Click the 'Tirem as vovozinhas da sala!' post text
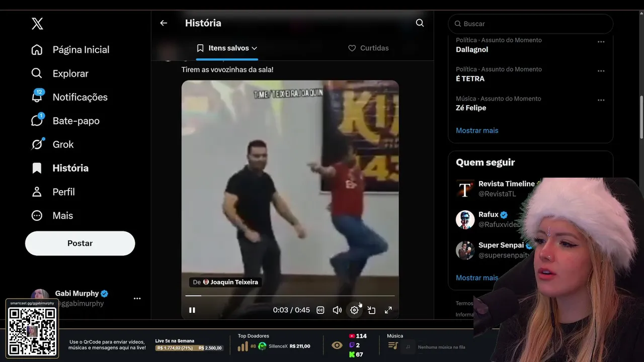644x362 pixels. pos(227,69)
